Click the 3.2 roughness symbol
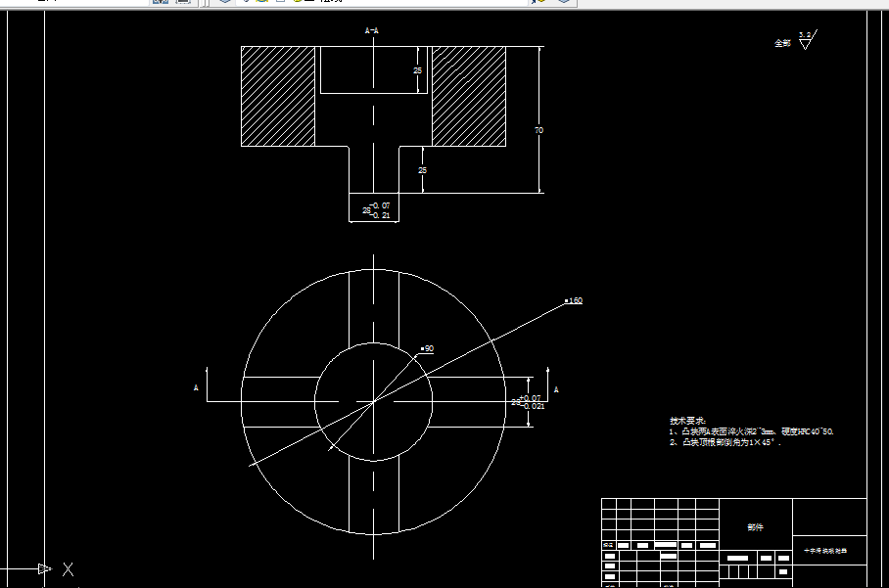 806,40
